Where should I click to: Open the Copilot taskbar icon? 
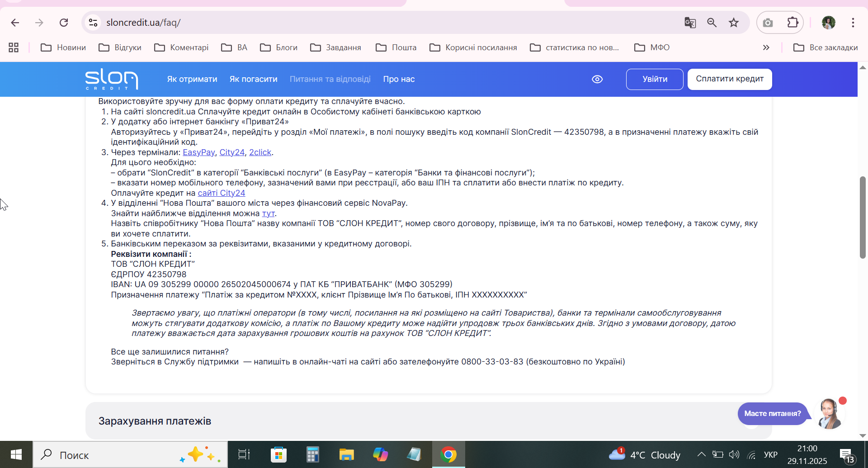(380, 454)
